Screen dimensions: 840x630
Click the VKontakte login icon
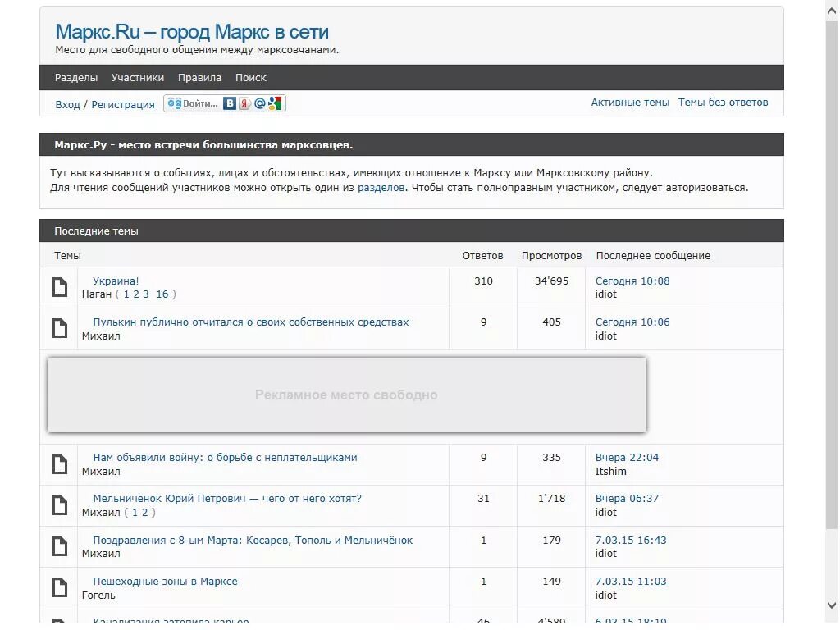click(230, 103)
